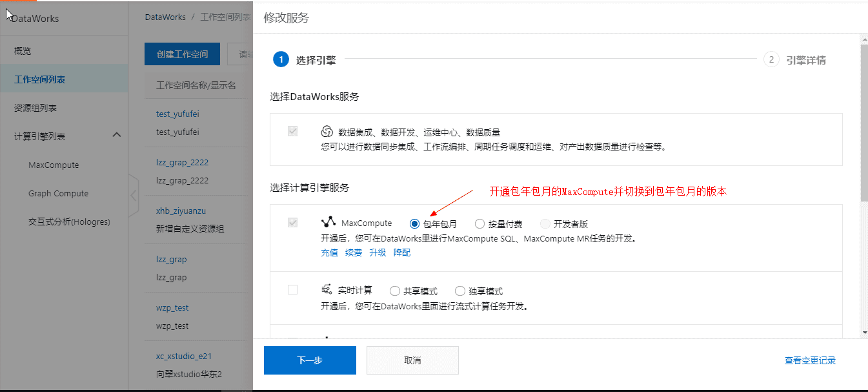Click the 升级 link under MaxCompute

tap(378, 253)
